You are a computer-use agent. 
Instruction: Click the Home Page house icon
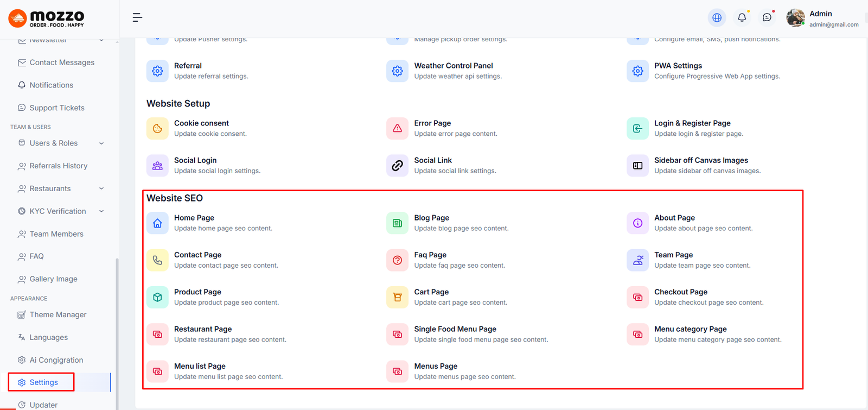click(157, 223)
